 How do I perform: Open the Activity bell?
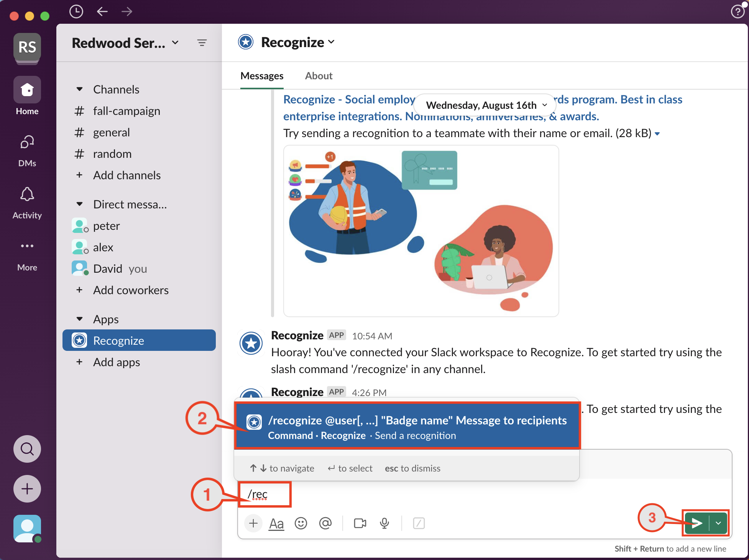point(27,203)
